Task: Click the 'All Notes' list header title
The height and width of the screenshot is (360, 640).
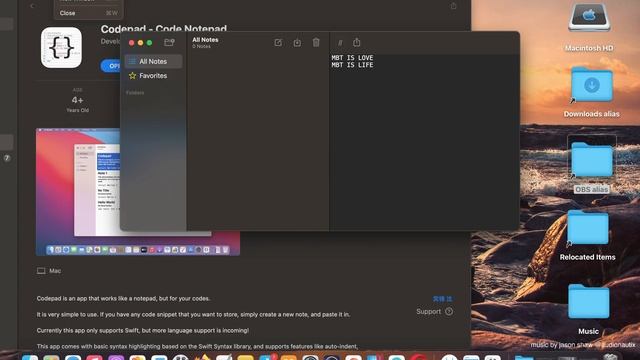Action: [x=205, y=40]
